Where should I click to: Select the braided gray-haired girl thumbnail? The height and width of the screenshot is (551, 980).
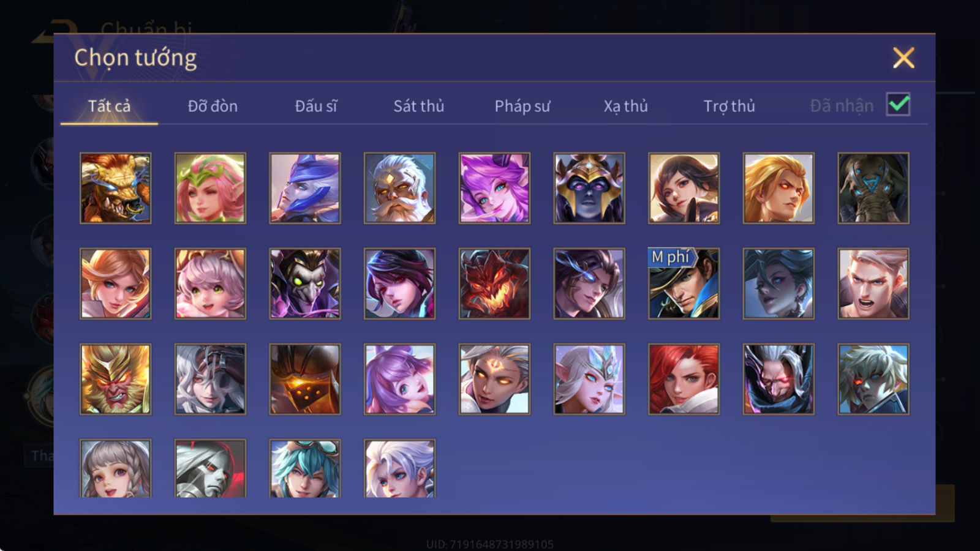point(115,468)
